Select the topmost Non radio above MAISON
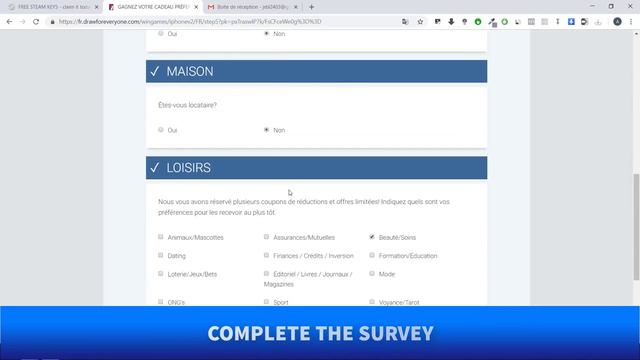The width and height of the screenshot is (640, 360). coord(266,33)
